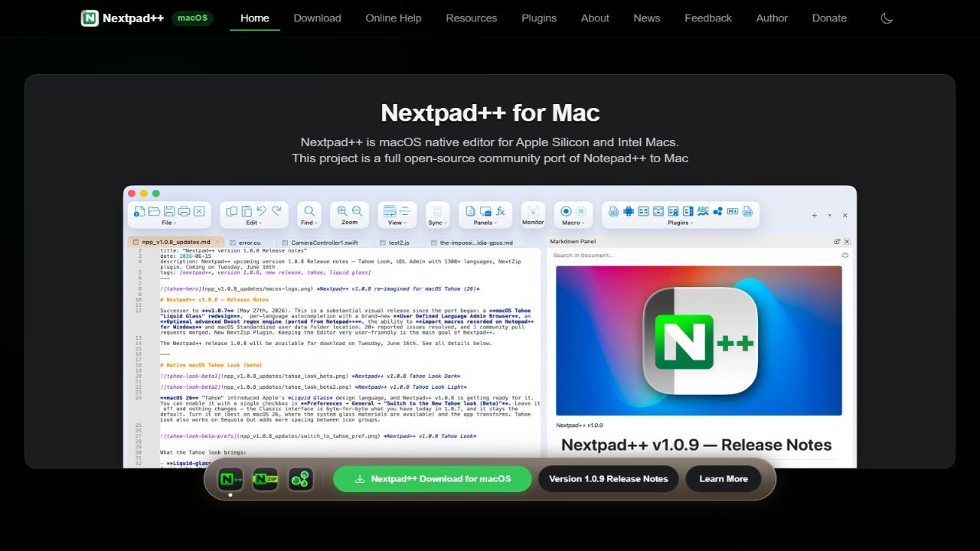Screen dimensions: 980x551
Task: Toggle the word wrap icon in View group
Action: pos(390,211)
